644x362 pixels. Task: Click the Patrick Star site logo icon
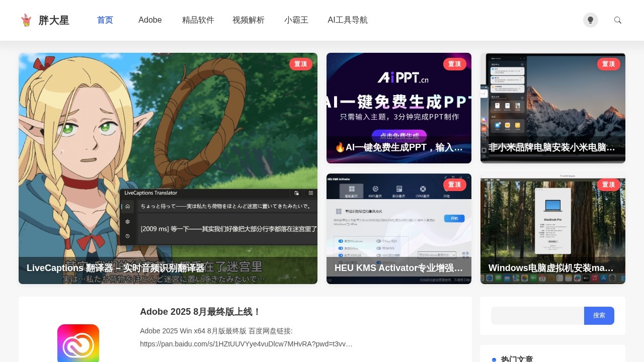click(26, 20)
